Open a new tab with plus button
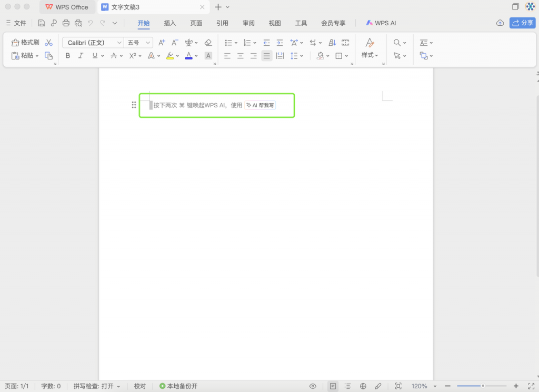The image size is (539, 392). click(x=218, y=7)
